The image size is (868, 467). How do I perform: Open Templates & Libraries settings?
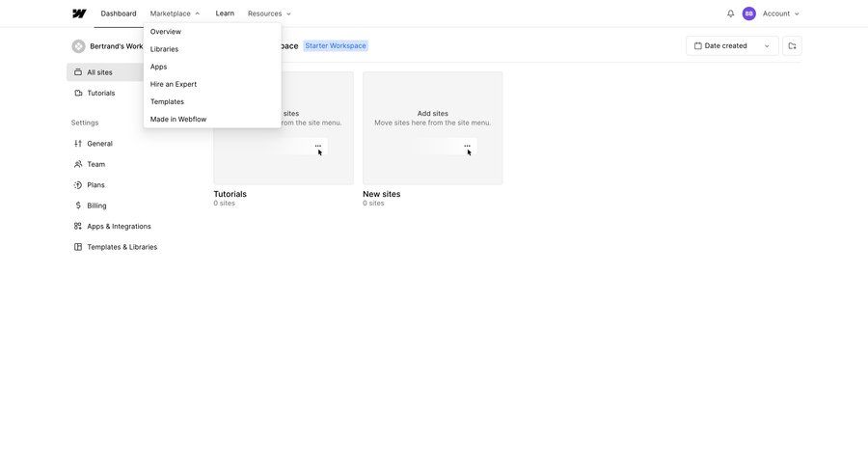pos(122,247)
